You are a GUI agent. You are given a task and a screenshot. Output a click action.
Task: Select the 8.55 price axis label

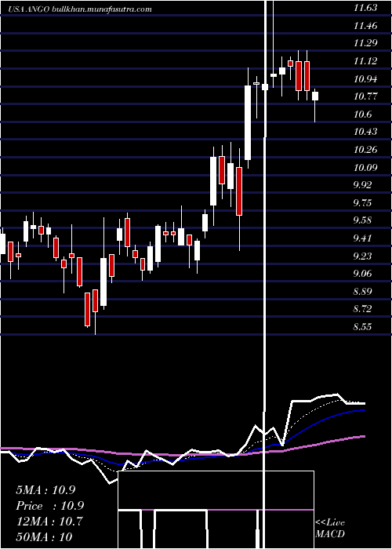[362, 327]
